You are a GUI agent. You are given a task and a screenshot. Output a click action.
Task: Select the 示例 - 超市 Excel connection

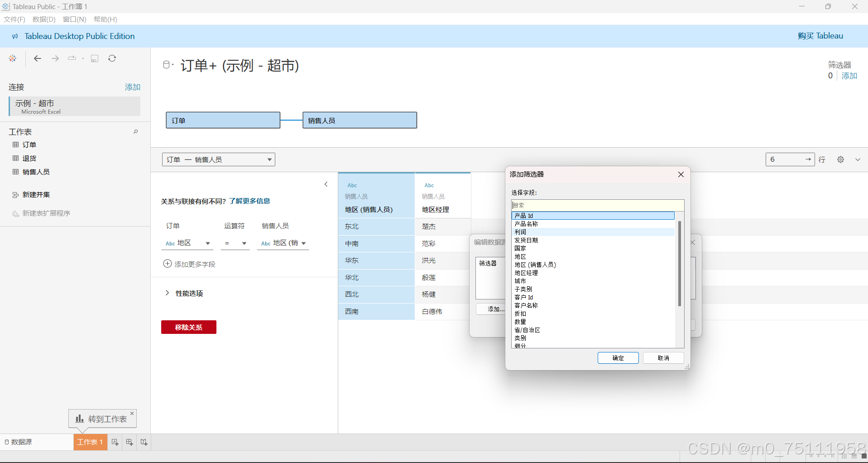pos(75,106)
